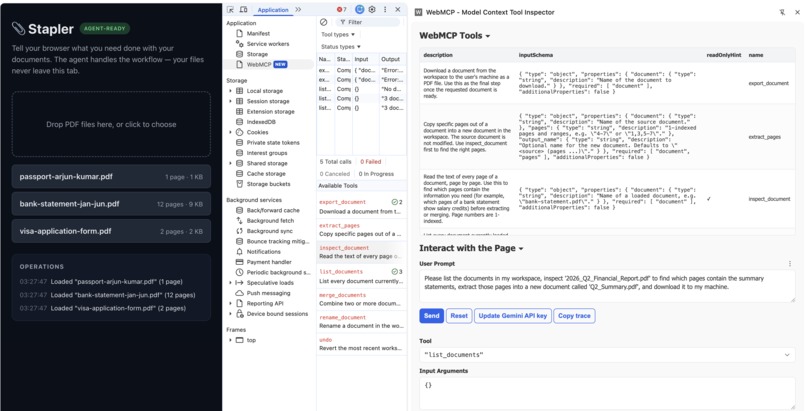
Task: Click the PDF drop zone to choose files
Action: click(x=111, y=124)
